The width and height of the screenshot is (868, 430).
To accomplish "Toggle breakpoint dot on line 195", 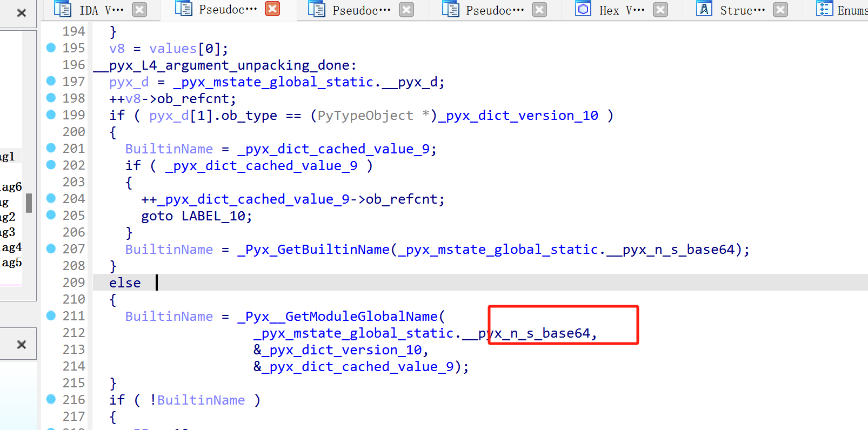I will click(51, 48).
